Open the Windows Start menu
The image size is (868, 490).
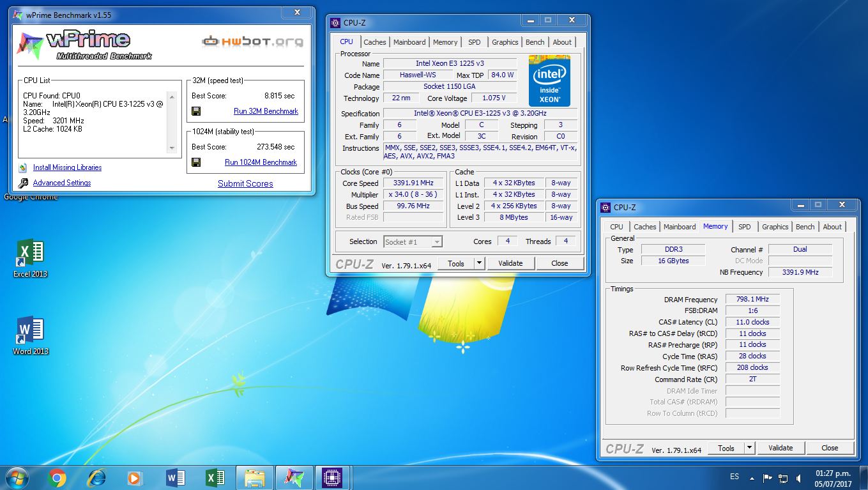[x=17, y=478]
